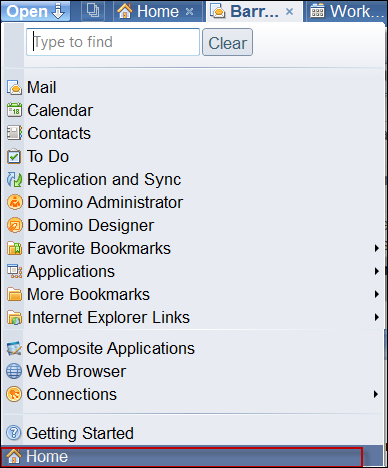This screenshot has width=388, height=468.
Task: Click the To Do checkmark icon
Action: (x=14, y=156)
